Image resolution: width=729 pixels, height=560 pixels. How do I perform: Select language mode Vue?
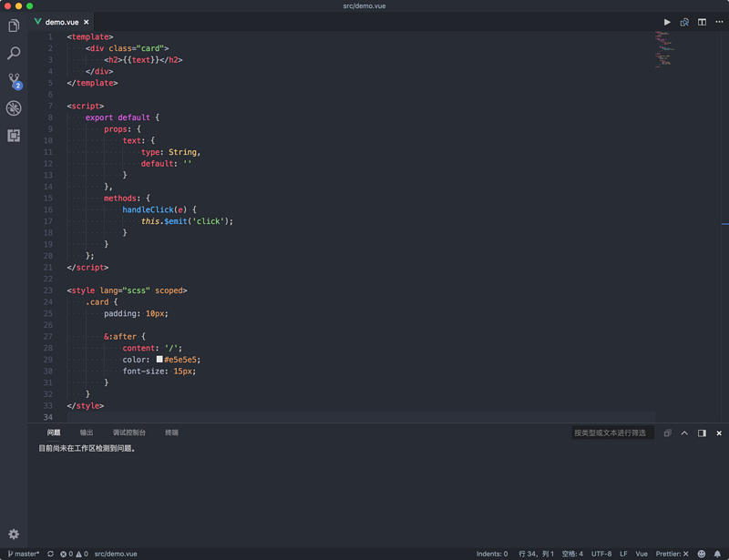642,554
